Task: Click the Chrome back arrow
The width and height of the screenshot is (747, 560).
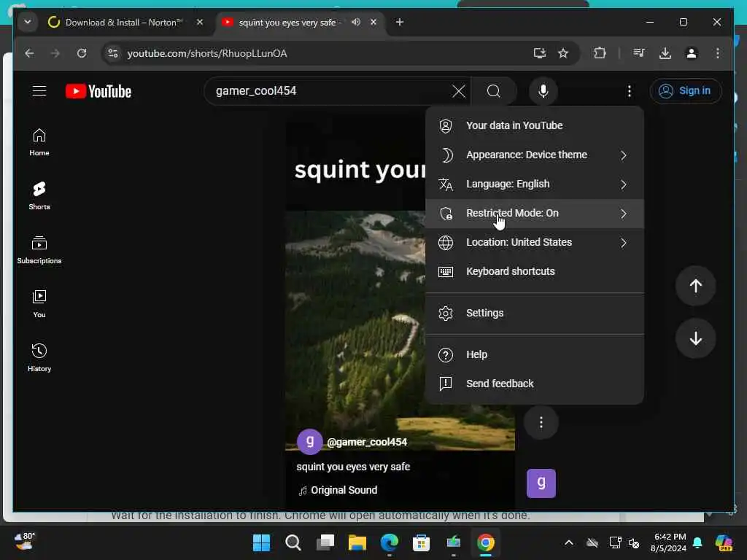Action: click(x=29, y=53)
